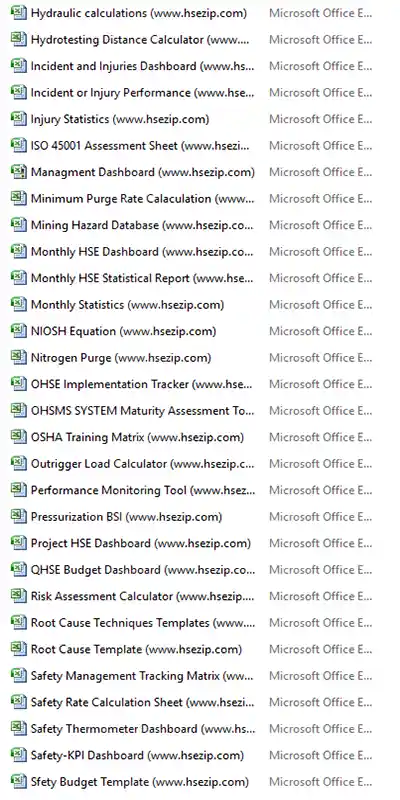Select Root Cause Techniques Templates name

point(142,623)
